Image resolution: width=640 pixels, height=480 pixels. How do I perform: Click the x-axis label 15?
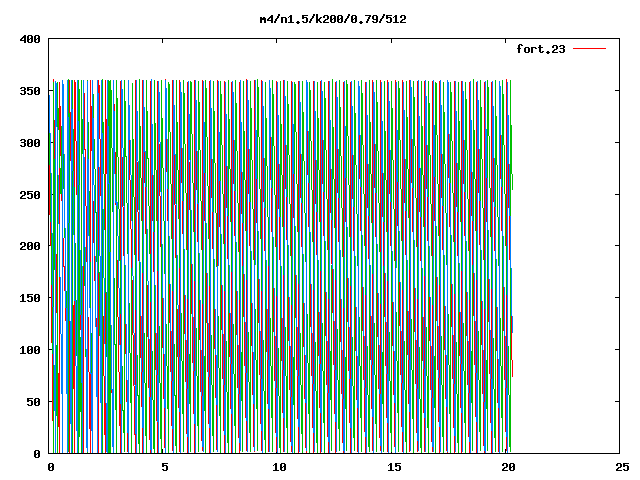(x=394, y=467)
